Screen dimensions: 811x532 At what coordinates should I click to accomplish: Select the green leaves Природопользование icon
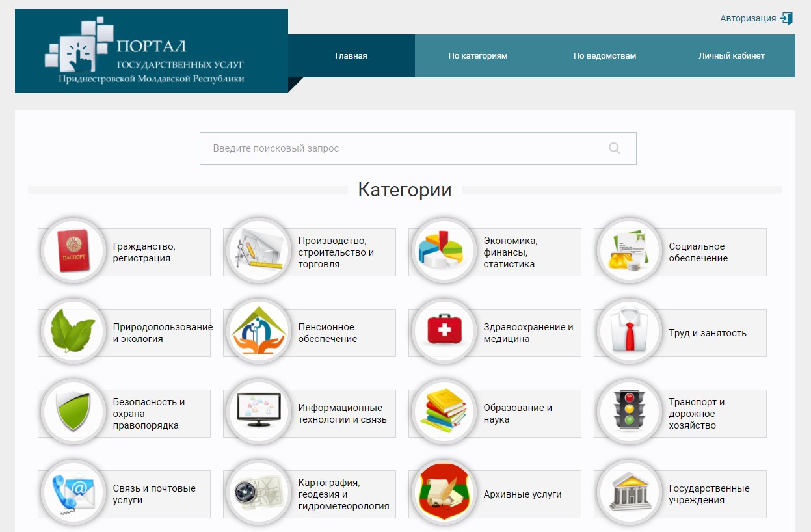73,332
